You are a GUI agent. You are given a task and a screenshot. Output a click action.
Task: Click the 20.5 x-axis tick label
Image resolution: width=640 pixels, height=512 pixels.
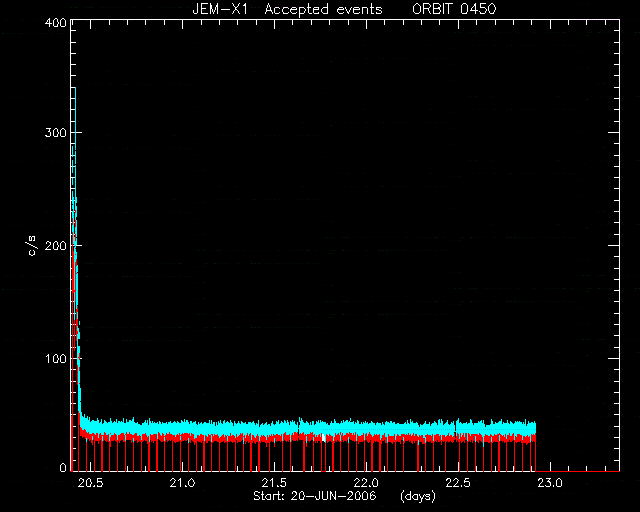pos(90,483)
